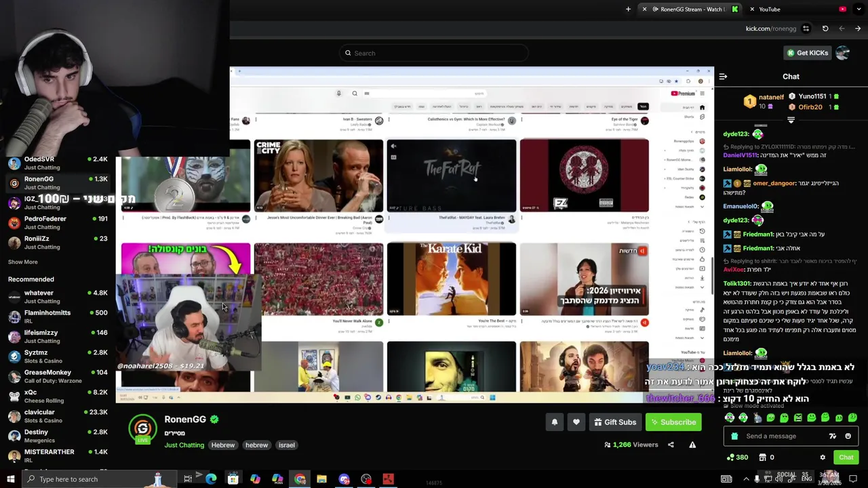868x488 pixels.
Task: Open the emoji picker smiley icon
Action: pyautogui.click(x=848, y=436)
